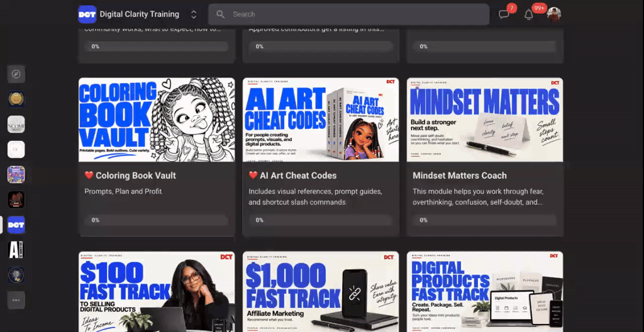Open the black and white AI community icon
This screenshot has height=332, width=644.
click(x=16, y=250)
